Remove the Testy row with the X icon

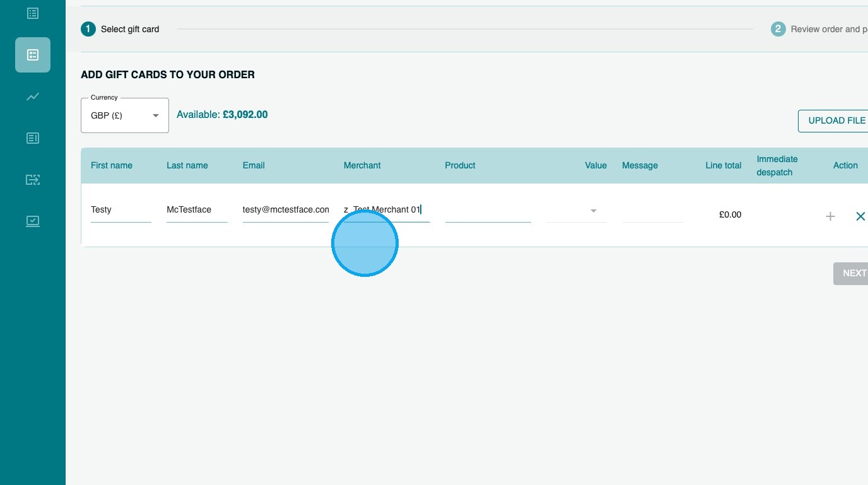860,216
